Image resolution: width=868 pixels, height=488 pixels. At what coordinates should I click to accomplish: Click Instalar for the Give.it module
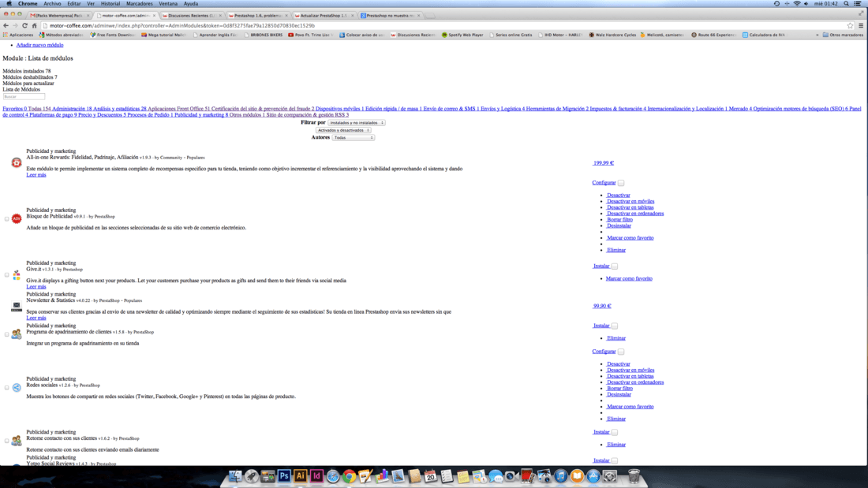pos(600,266)
